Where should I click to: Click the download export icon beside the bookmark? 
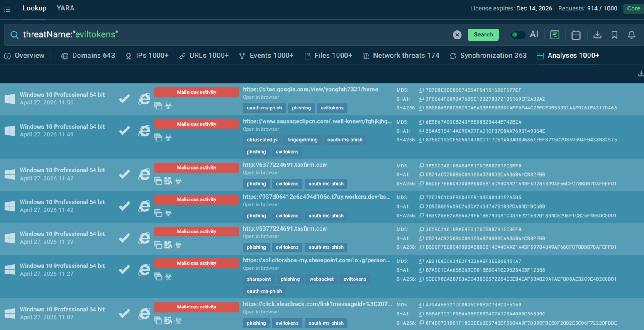(x=598, y=35)
